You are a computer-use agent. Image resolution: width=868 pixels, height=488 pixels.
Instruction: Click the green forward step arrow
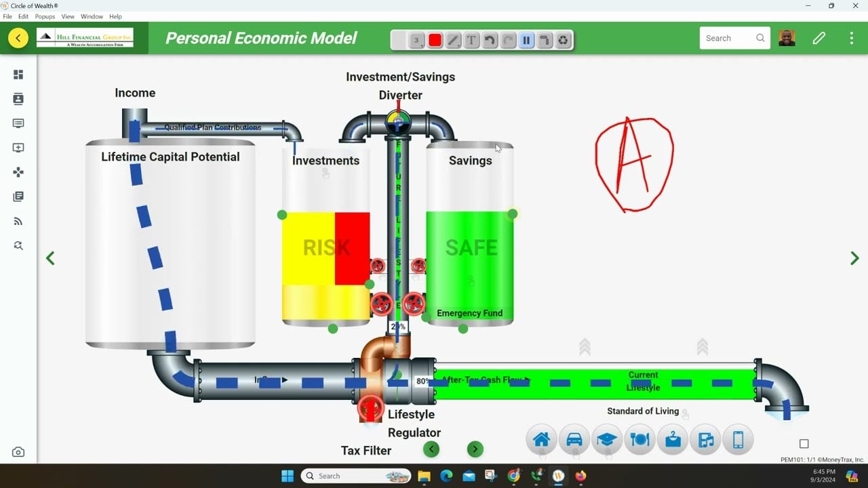pos(475,449)
